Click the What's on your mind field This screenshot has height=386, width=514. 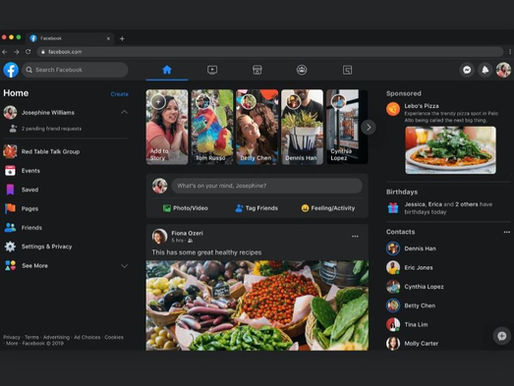[x=267, y=186]
